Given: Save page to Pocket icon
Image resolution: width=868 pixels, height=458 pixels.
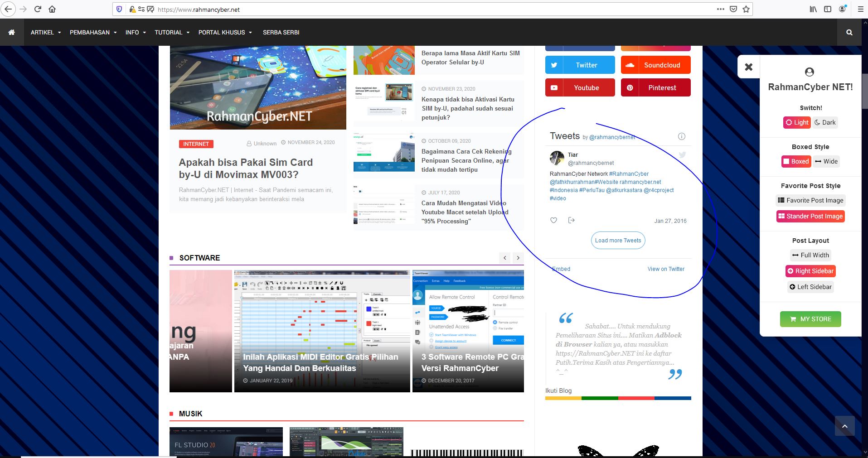Looking at the screenshot, I should click(733, 9).
